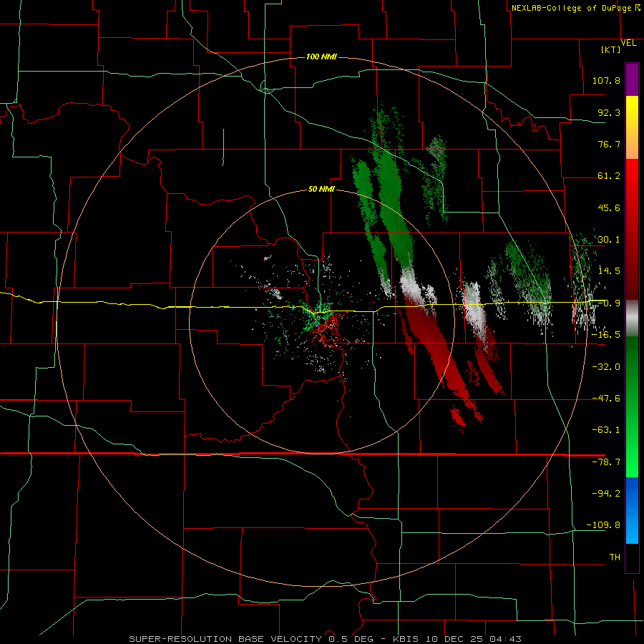The height and width of the screenshot is (644, 644).
Task: Click the 14.5 velocity scale value
Action: [x=609, y=271]
